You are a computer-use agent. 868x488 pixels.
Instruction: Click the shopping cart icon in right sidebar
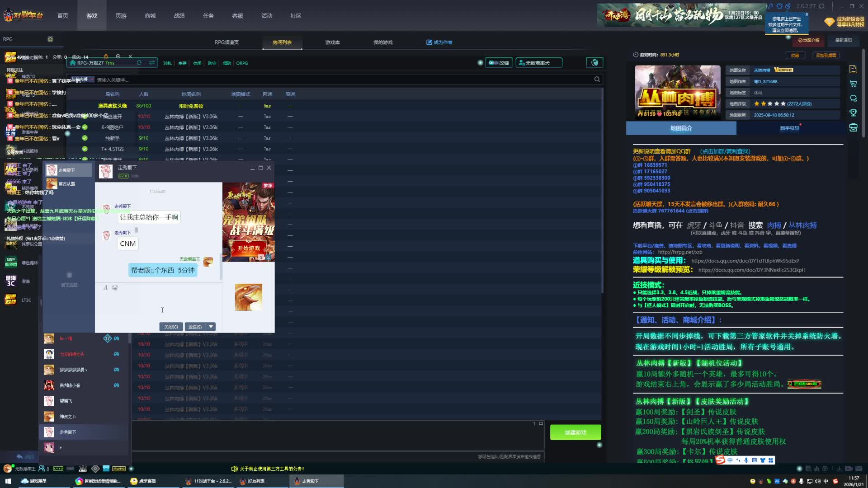tap(853, 84)
